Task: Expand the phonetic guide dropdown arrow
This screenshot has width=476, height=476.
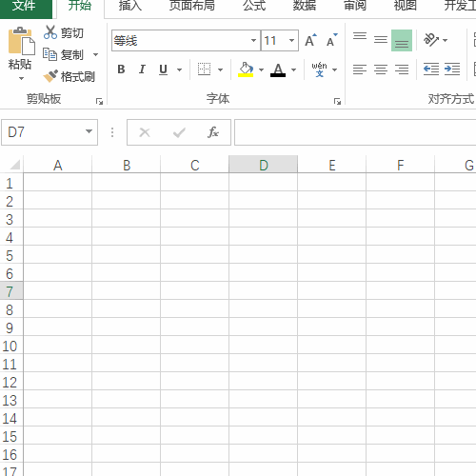Action: 335,69
